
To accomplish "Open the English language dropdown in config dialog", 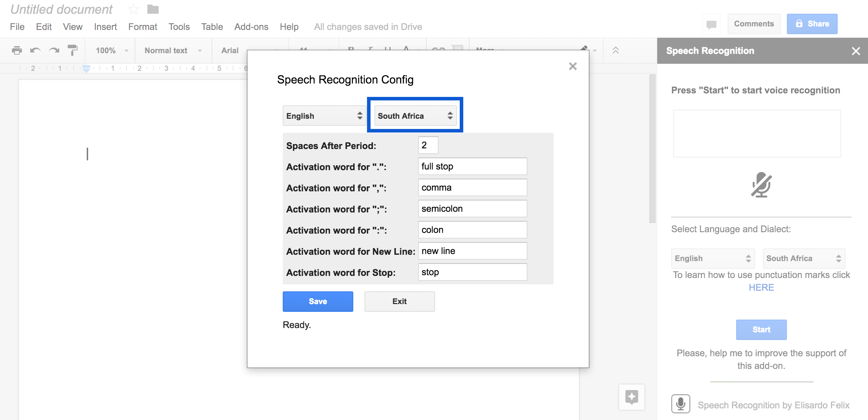I will pyautogui.click(x=324, y=116).
